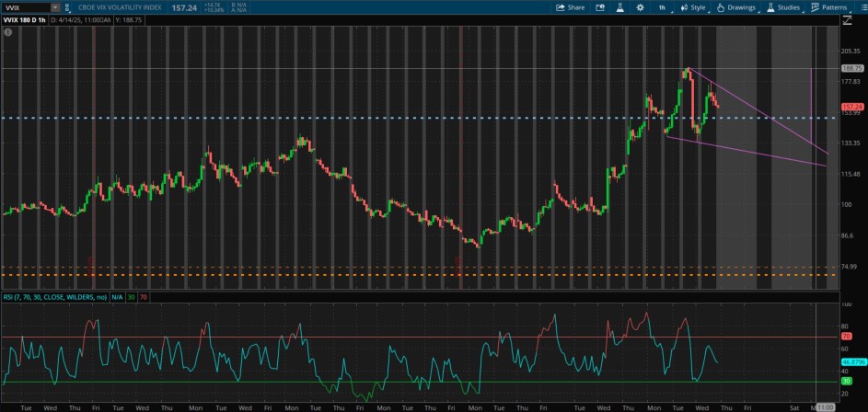868x412 pixels.
Task: Click the VVIX symbol input field
Action: (x=27, y=7)
